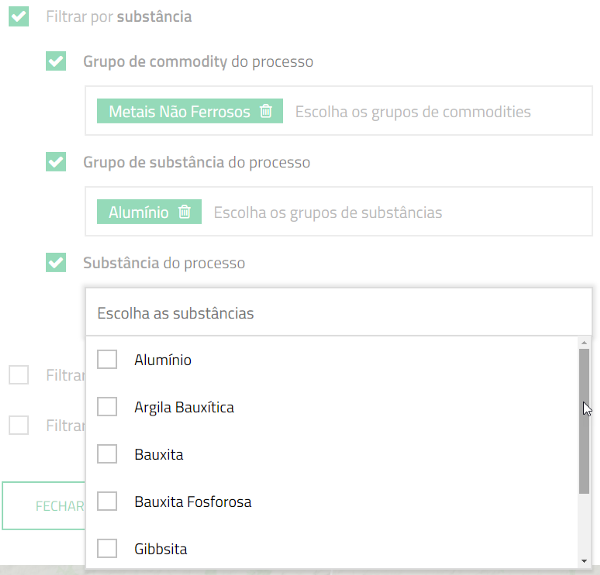
Task: Check the Gibbsita option
Action: point(107,549)
